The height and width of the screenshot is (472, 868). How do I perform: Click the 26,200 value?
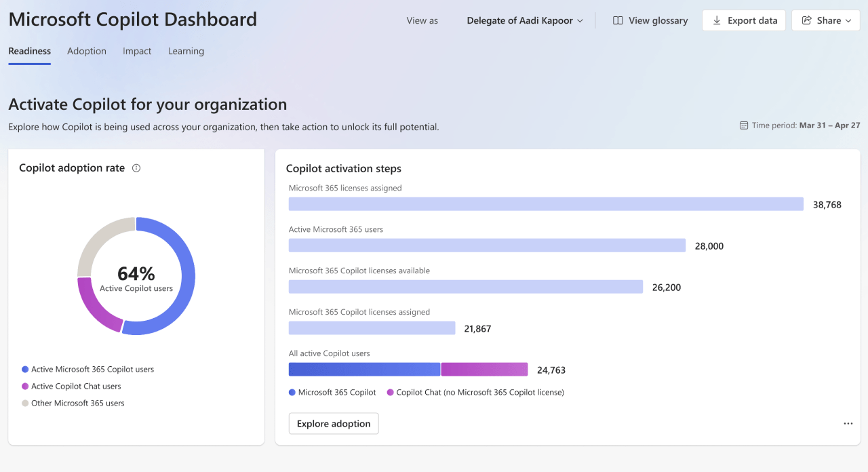667,288
